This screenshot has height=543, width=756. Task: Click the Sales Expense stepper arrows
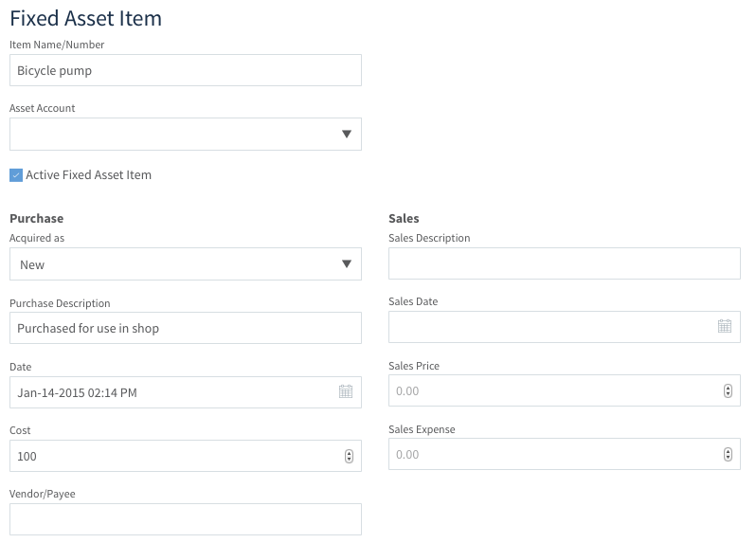click(x=728, y=454)
